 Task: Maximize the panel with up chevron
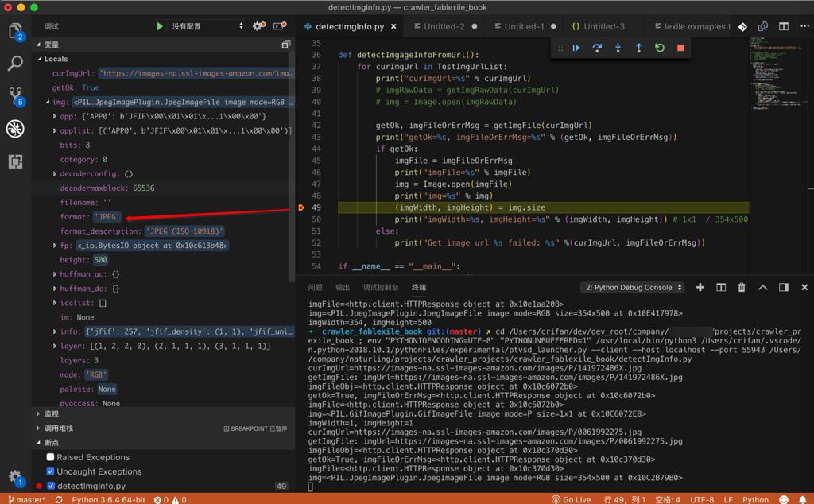click(762, 287)
